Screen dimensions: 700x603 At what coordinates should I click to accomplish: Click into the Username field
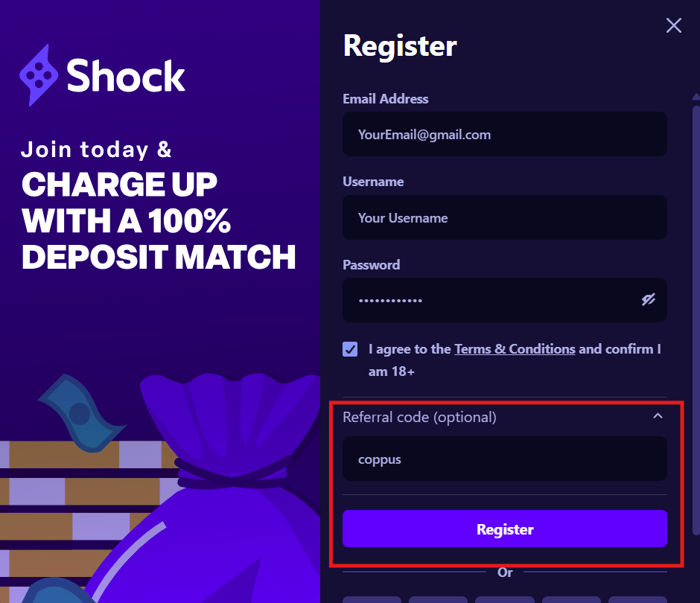click(x=504, y=218)
